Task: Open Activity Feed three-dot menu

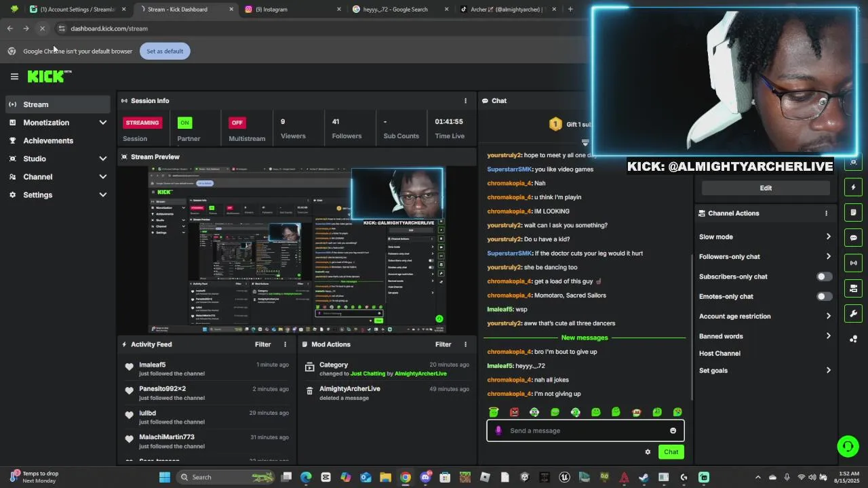Action: coord(285,344)
